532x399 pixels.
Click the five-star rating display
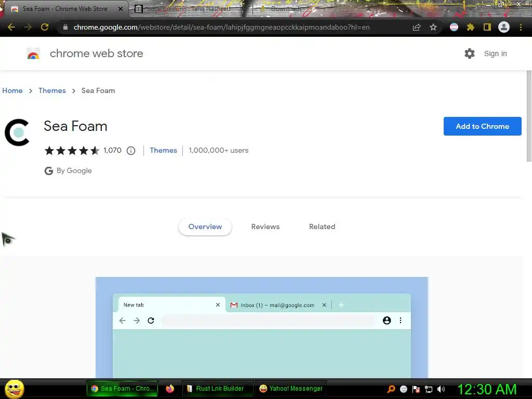point(72,150)
